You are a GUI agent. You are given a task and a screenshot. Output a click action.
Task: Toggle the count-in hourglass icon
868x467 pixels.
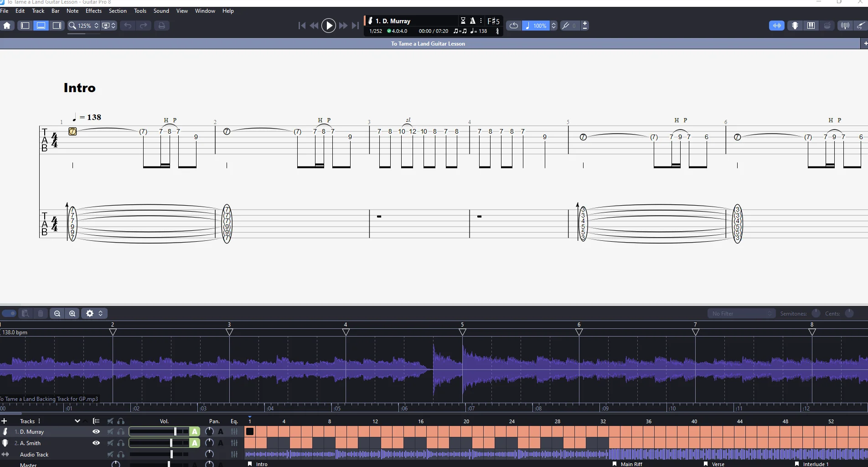click(463, 21)
